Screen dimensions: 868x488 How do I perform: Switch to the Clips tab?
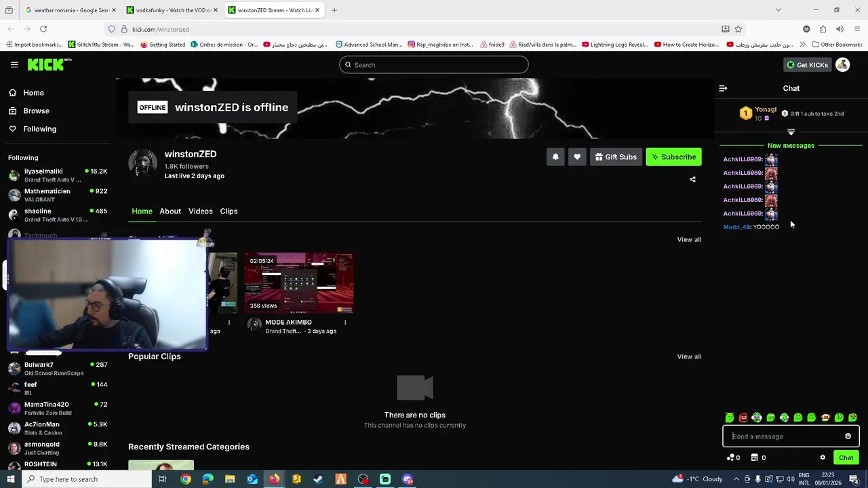point(229,211)
